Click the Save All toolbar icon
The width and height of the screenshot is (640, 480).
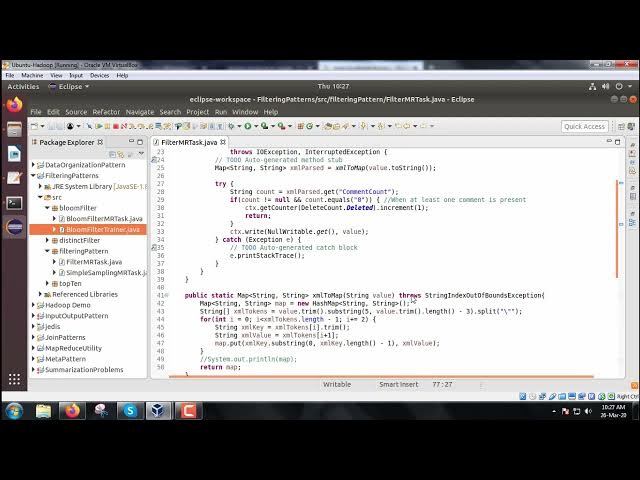pyautogui.click(x=60, y=126)
